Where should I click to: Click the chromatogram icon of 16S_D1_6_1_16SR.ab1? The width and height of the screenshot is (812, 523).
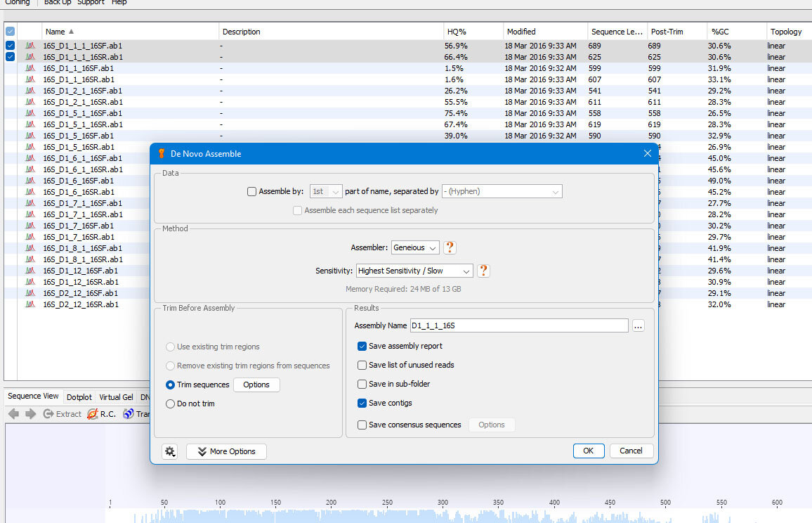pyautogui.click(x=30, y=169)
